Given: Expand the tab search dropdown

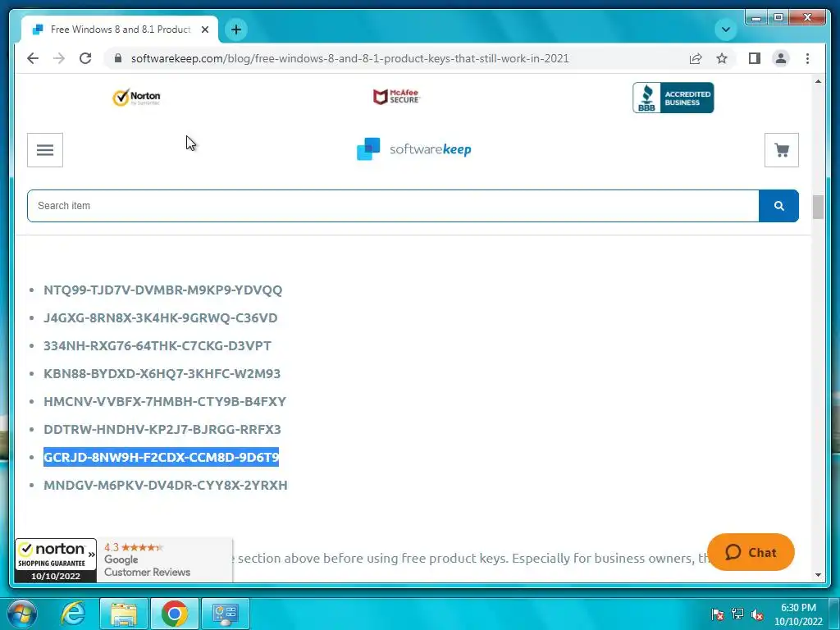Looking at the screenshot, I should click(726, 30).
